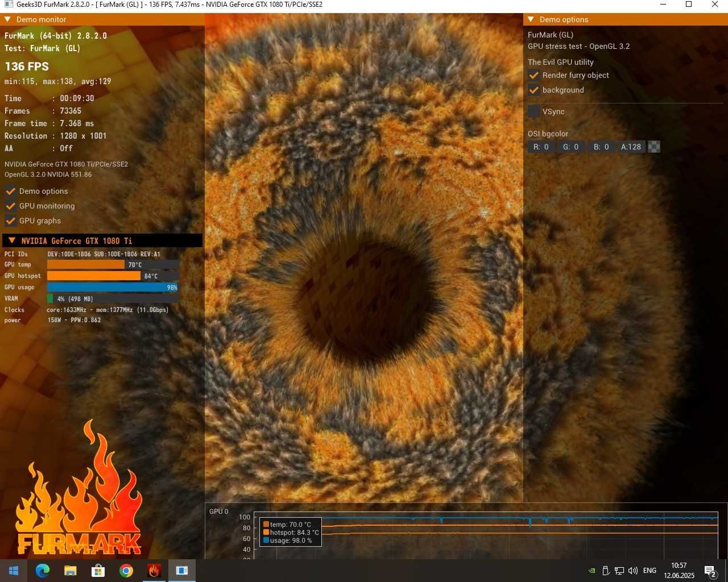Viewport: 728px width, 582px height.
Task: Click the Resolution 1280 x 1001 value
Action: point(83,136)
